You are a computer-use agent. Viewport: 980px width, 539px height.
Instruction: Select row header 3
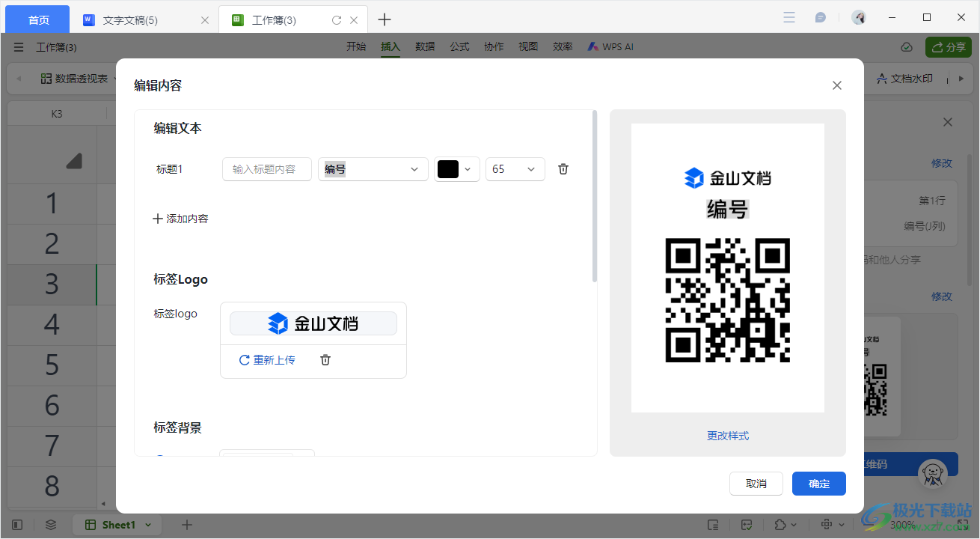(52, 284)
